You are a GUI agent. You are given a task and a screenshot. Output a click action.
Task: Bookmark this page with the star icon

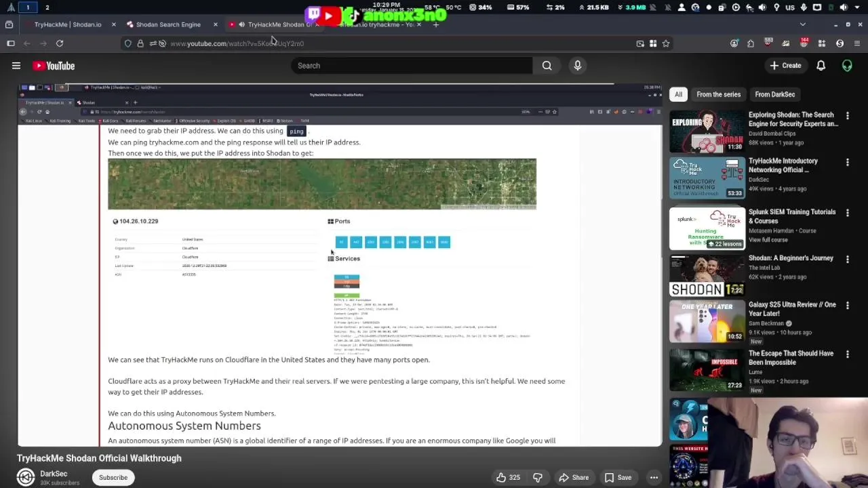point(666,43)
